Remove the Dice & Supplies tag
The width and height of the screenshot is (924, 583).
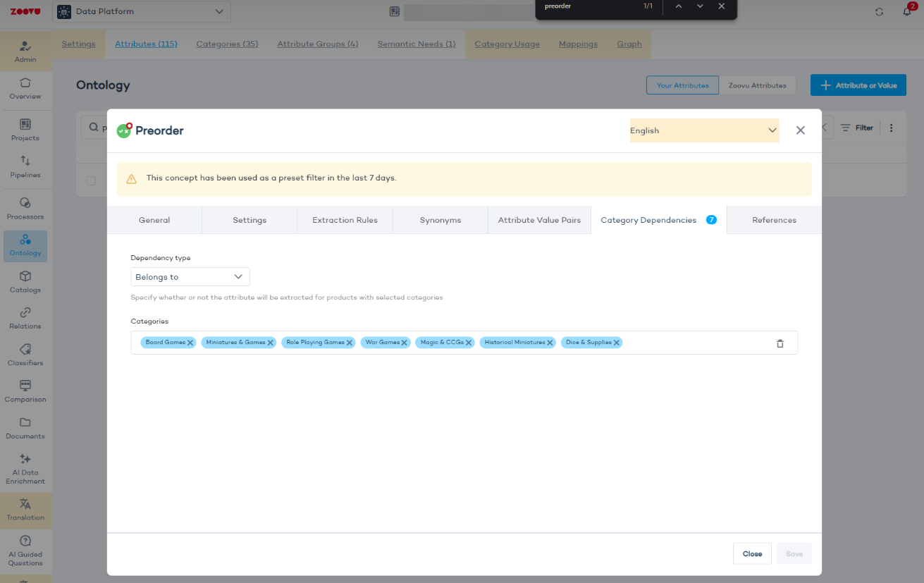pyautogui.click(x=617, y=343)
